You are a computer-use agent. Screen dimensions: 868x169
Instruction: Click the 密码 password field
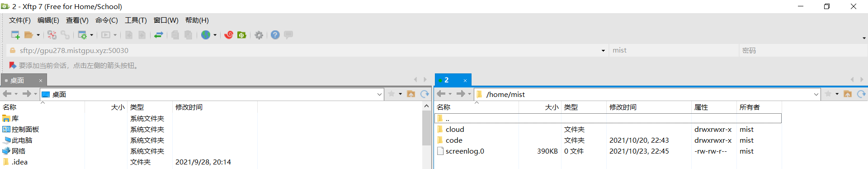(x=803, y=50)
